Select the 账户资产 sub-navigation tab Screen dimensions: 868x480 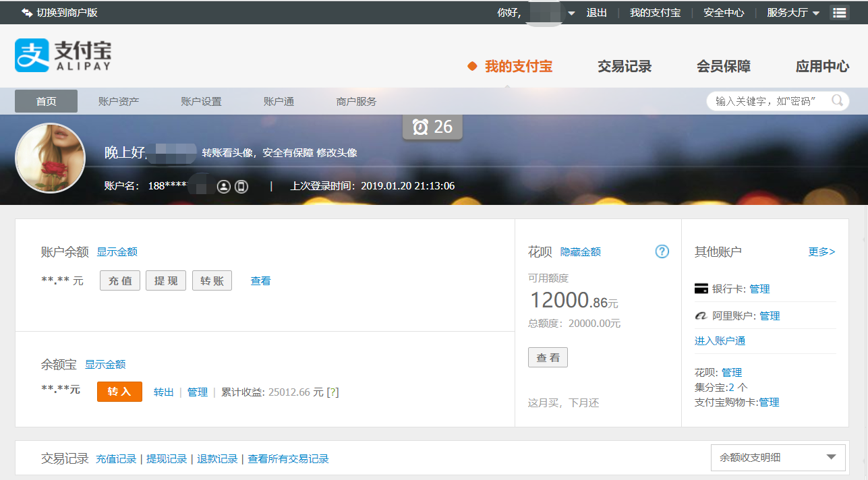click(119, 101)
